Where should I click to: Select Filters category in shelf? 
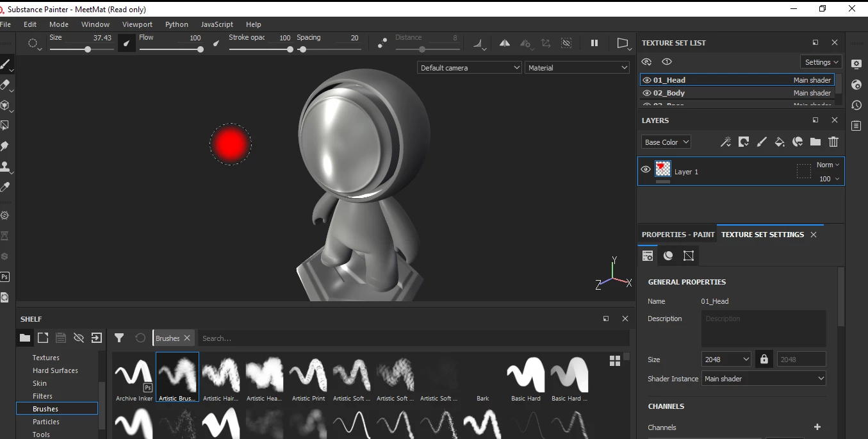tap(43, 396)
